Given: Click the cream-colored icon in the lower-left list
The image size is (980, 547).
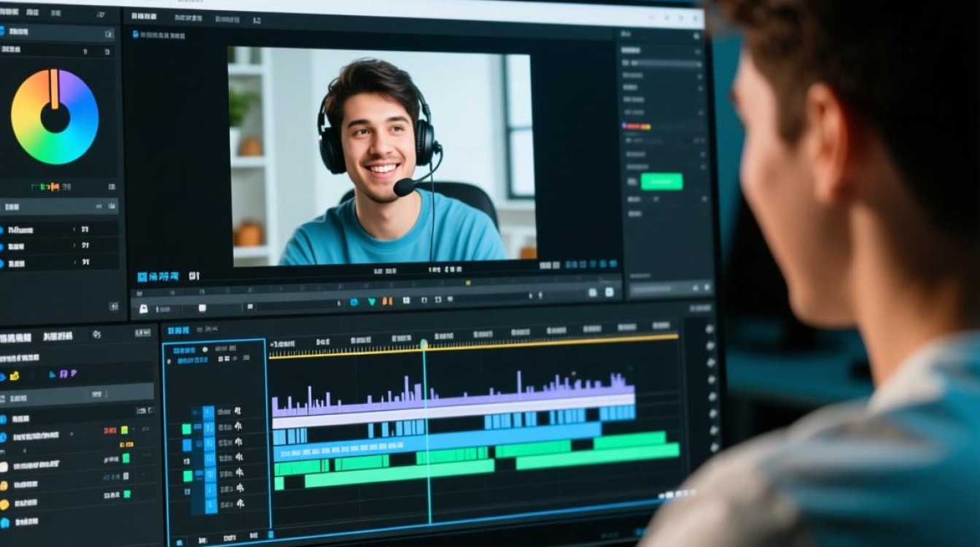Looking at the screenshot, I should pyautogui.click(x=4, y=467).
